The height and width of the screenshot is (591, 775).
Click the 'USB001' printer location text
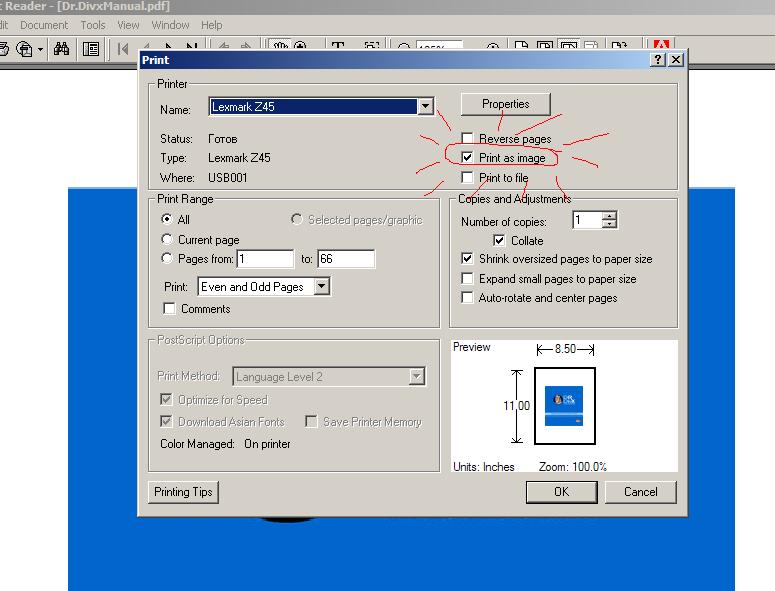(x=227, y=177)
